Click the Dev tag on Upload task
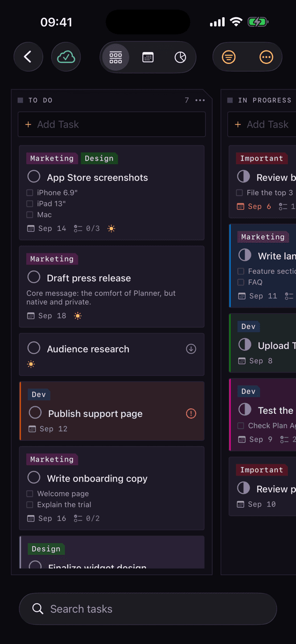This screenshot has height=644, width=296. [x=248, y=326]
